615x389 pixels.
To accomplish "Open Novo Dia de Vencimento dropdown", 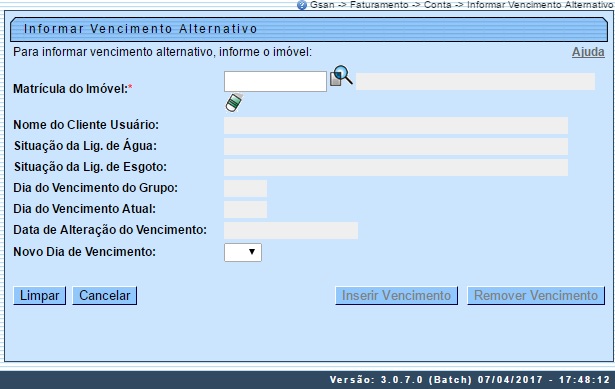I will (x=243, y=252).
